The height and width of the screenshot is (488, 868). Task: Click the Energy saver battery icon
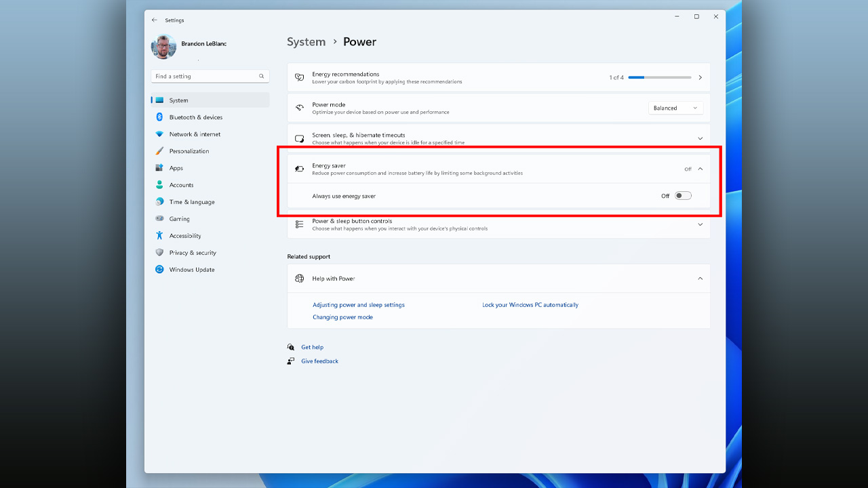[x=300, y=169]
